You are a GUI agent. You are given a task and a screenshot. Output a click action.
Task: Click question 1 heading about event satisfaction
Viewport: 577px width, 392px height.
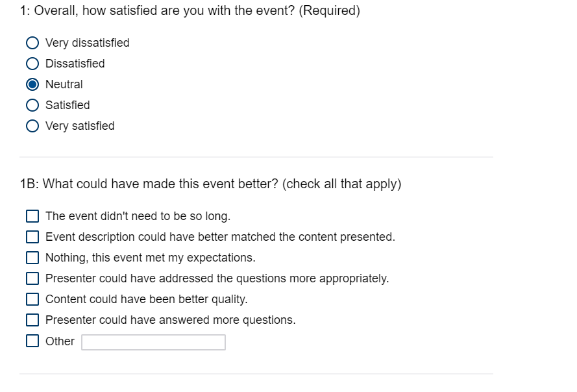[x=190, y=11]
